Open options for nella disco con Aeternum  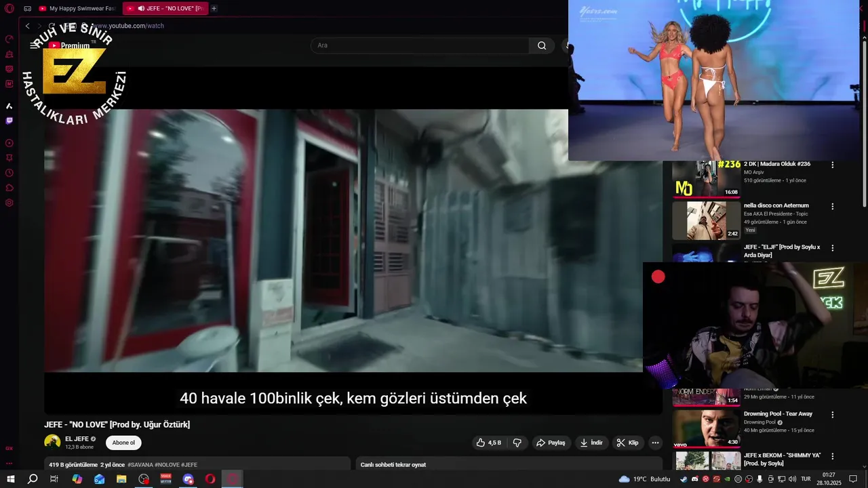(x=833, y=206)
